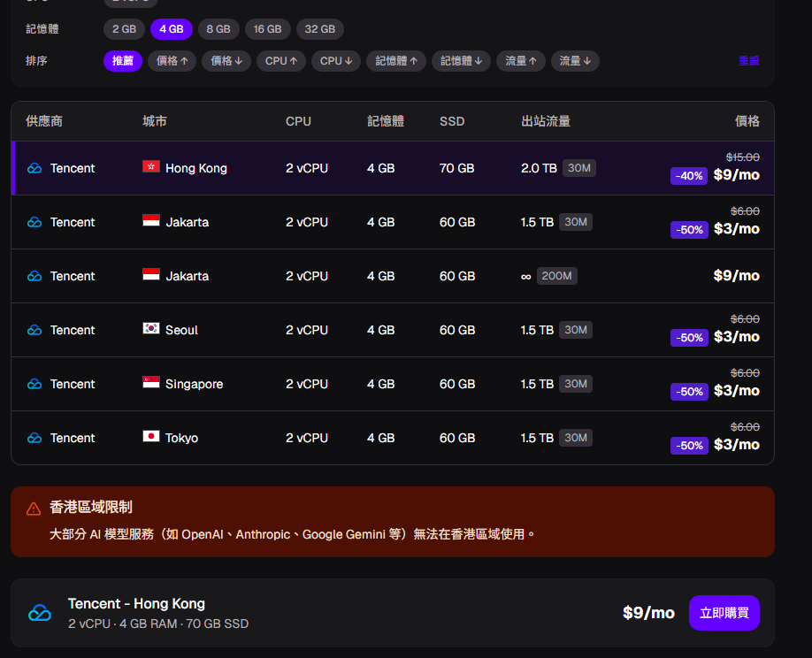Select the 32 GB memory option

point(320,29)
